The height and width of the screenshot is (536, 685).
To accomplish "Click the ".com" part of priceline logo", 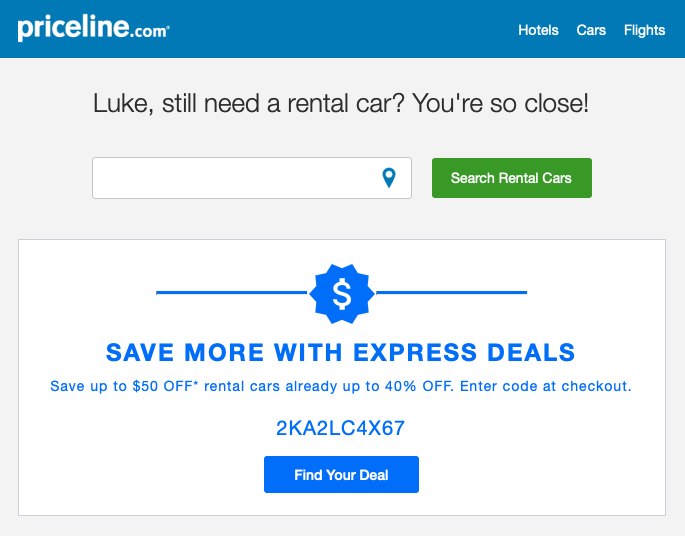I will (150, 31).
